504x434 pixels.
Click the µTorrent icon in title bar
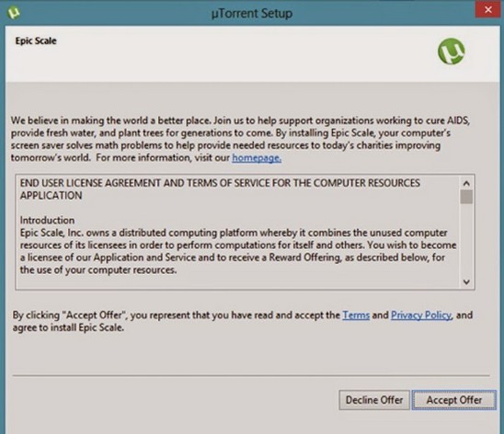(x=14, y=13)
